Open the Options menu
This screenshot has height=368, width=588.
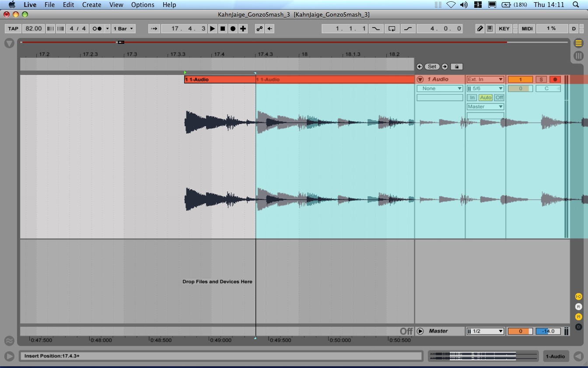pos(143,5)
